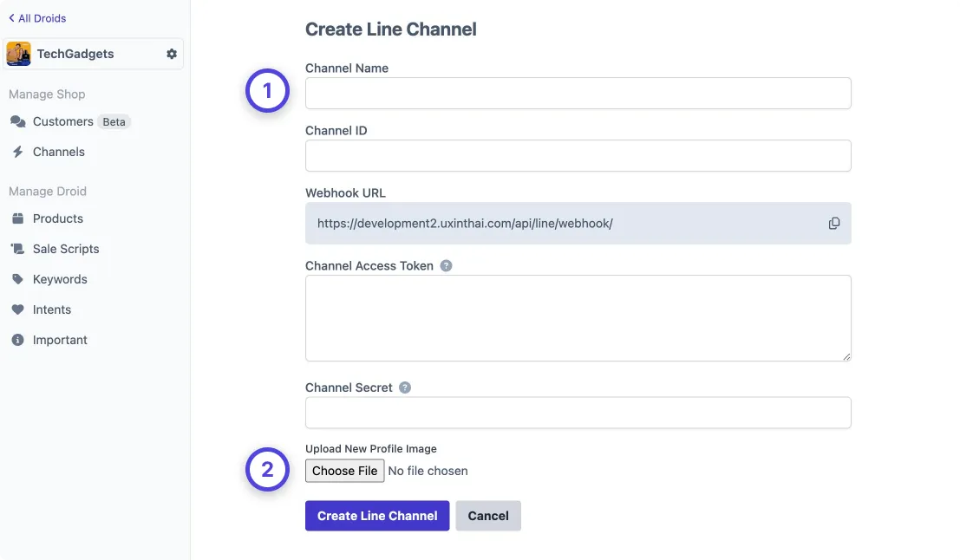This screenshot has height=560, width=960.
Task: Open TechGadgets shop settings gear
Action: (171, 53)
